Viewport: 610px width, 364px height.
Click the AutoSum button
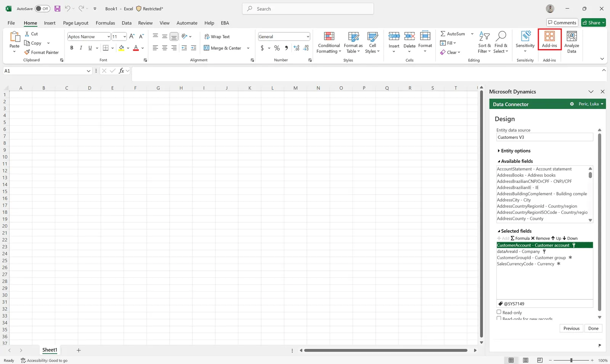[x=453, y=34]
